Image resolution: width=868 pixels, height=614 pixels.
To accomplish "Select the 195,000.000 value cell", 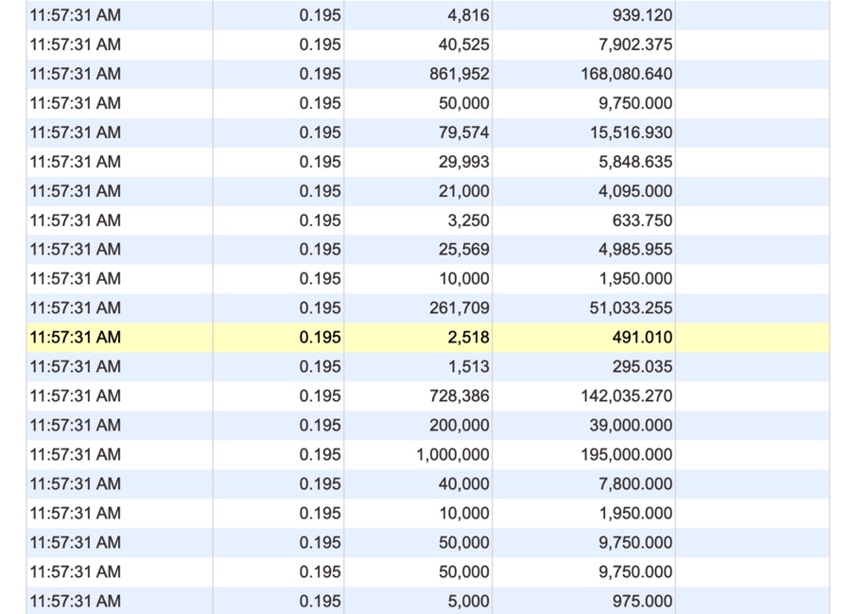I will pos(626,455).
